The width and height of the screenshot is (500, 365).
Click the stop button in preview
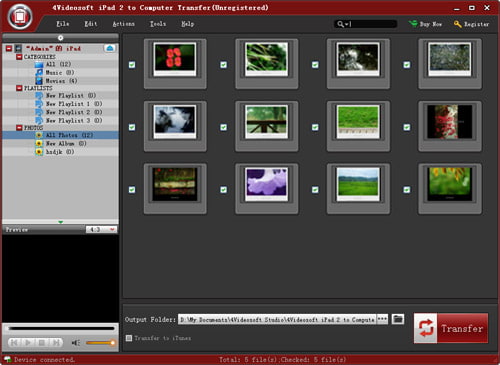pos(42,342)
